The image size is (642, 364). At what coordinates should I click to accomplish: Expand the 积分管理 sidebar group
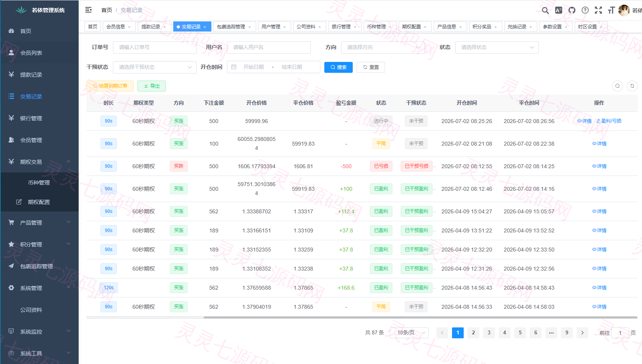tap(39, 244)
